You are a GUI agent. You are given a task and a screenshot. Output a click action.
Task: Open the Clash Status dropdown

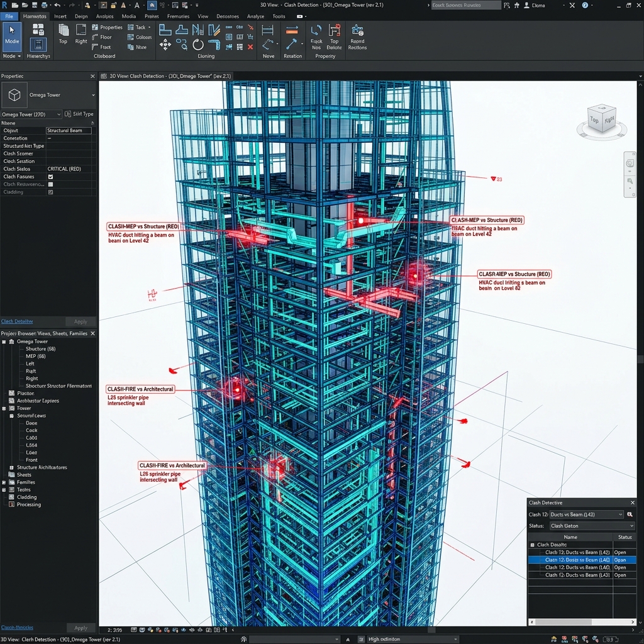tap(592, 526)
